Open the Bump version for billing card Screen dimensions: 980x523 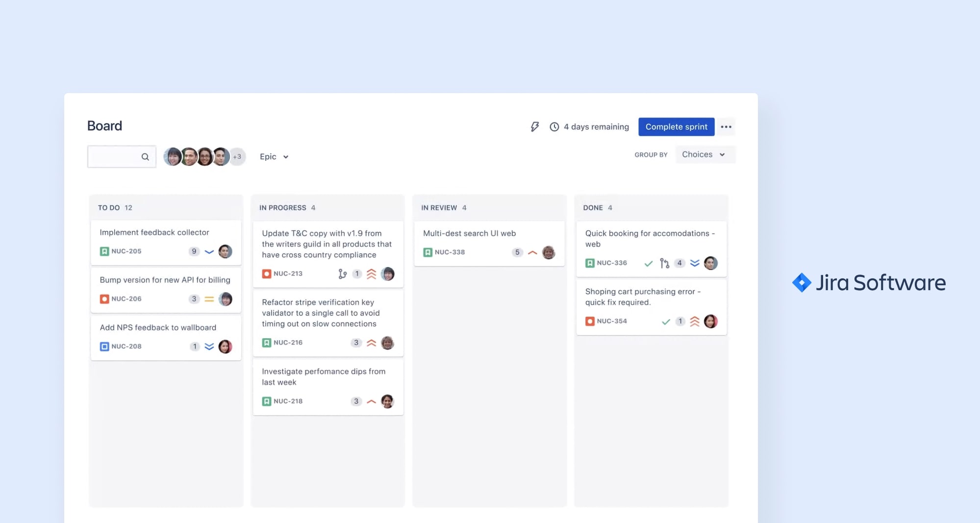coord(166,290)
